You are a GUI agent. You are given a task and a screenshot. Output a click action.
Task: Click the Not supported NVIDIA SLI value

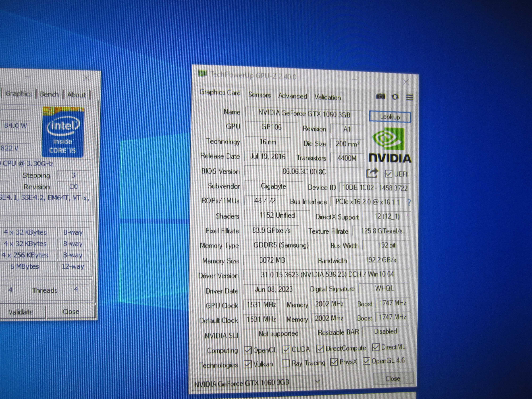[x=278, y=334]
